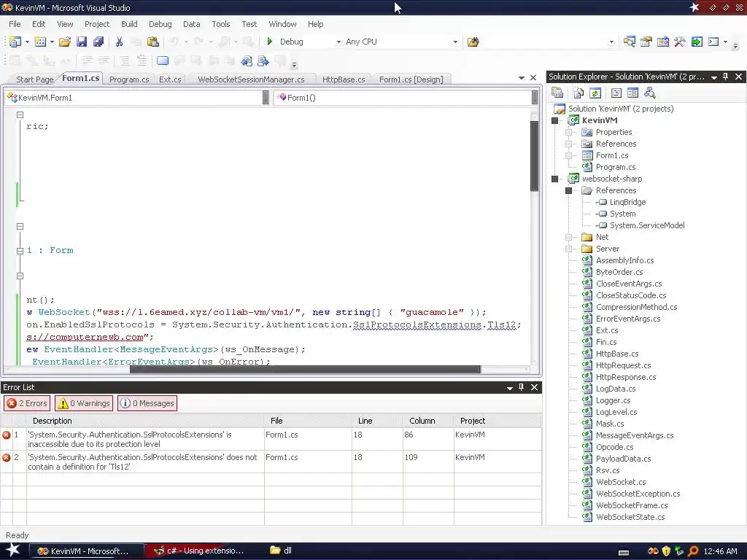Click the Cut scissors icon
The height and width of the screenshot is (560, 747).
(119, 42)
